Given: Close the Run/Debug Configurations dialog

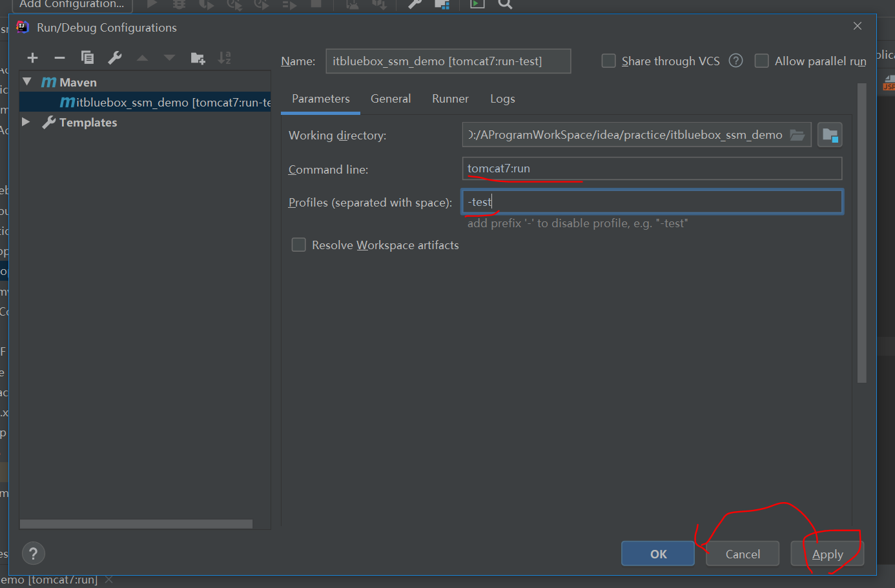Looking at the screenshot, I should [858, 26].
